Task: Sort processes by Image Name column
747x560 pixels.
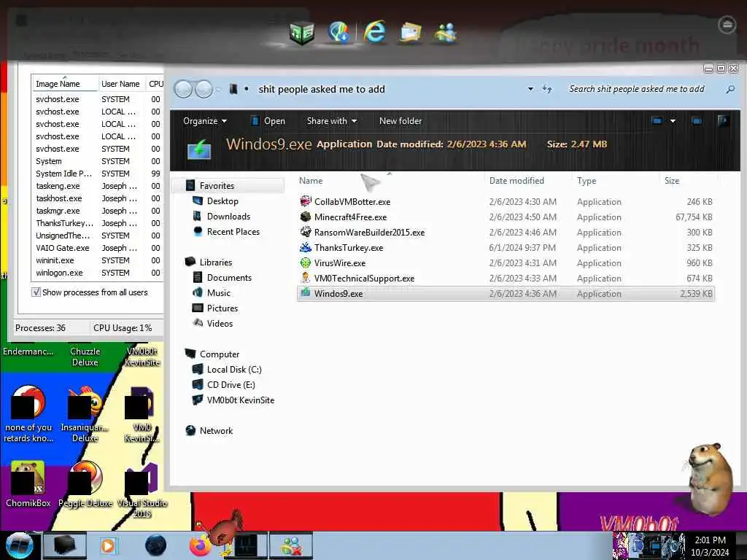Action: [x=64, y=84]
